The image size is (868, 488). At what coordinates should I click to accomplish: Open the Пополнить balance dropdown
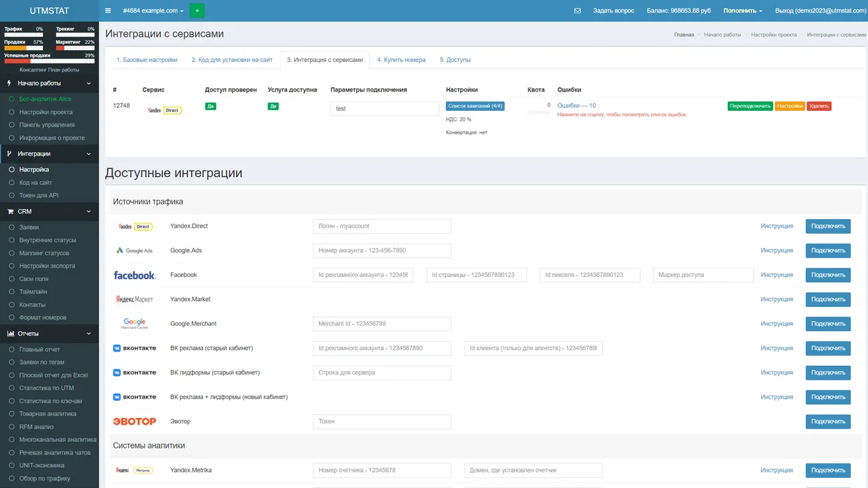click(x=742, y=11)
